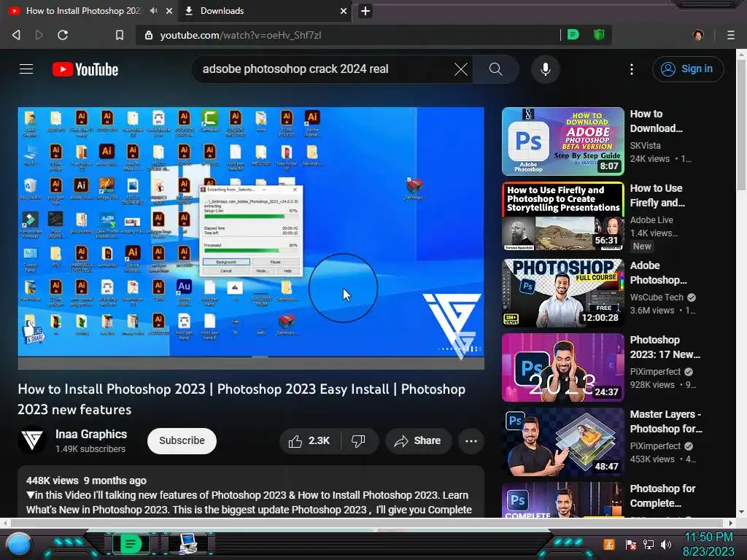Click the browser forward arrow

pos(39,35)
